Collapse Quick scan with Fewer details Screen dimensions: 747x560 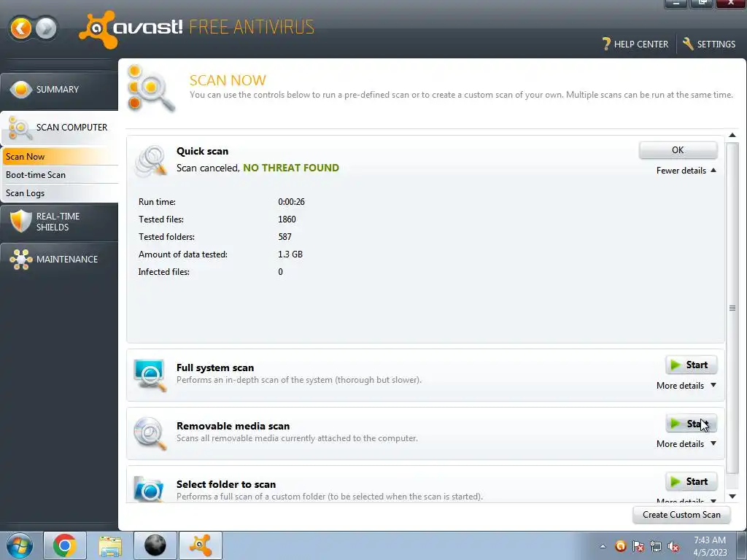[686, 171]
